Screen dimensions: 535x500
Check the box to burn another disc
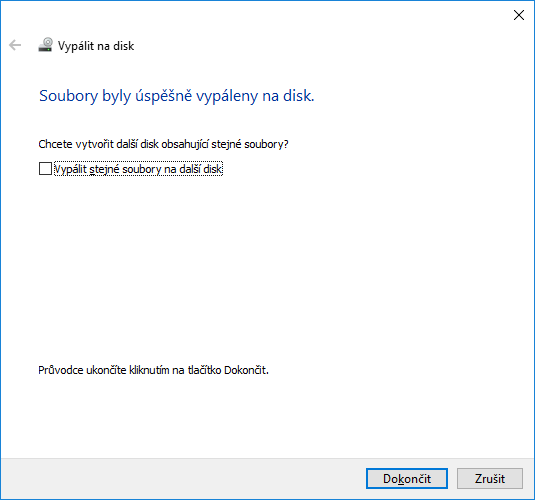pyautogui.click(x=45, y=169)
